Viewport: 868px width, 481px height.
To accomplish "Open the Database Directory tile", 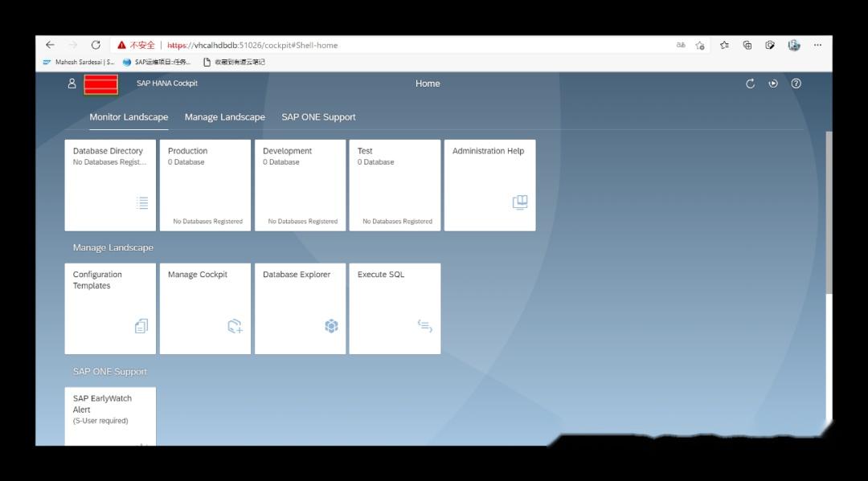I will [110, 185].
